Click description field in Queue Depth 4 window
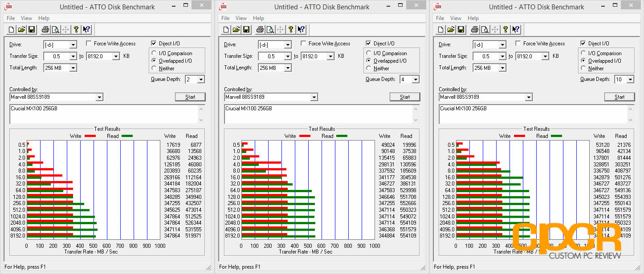The image size is (644, 274). (322, 114)
